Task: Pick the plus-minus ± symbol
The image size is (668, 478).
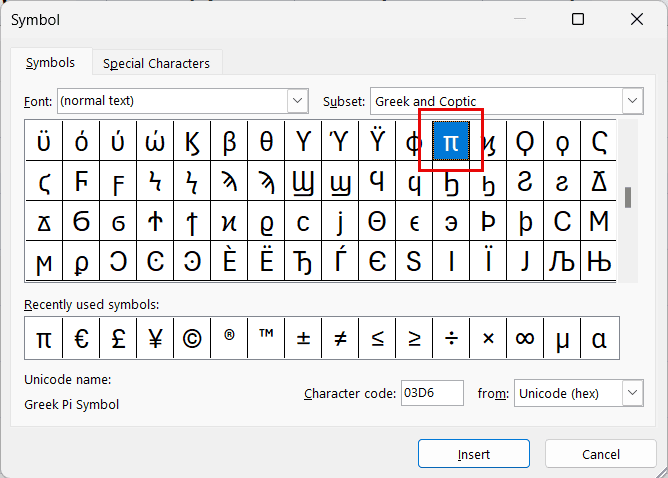Action: [303, 339]
